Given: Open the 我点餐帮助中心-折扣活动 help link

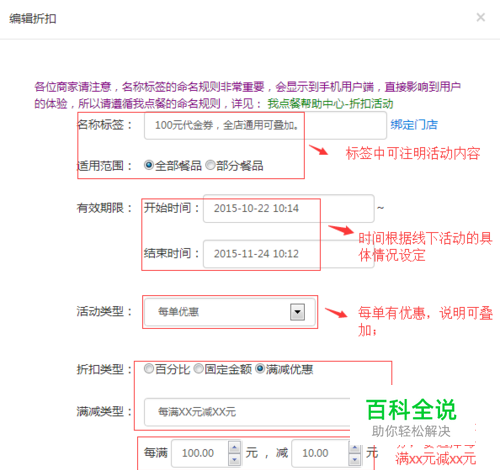Looking at the screenshot, I should coord(330,104).
